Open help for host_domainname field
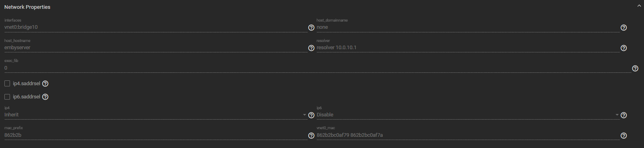 623,28
